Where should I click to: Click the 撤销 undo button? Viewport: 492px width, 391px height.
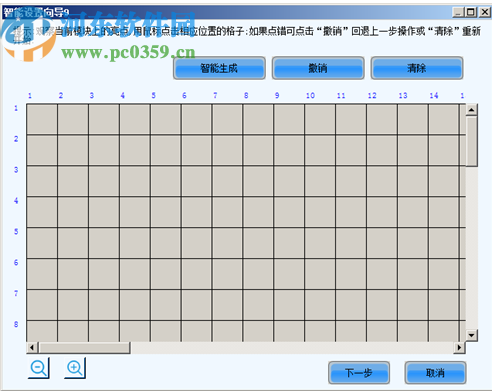[x=318, y=68]
